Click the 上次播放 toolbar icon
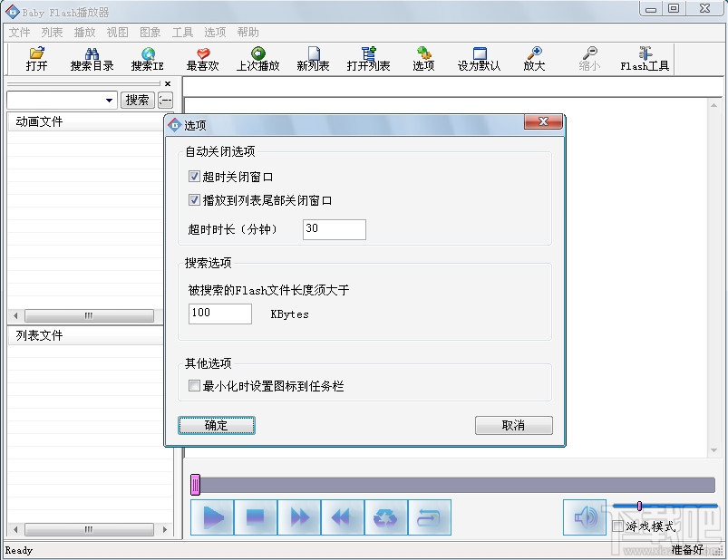The image size is (728, 560). [258, 59]
